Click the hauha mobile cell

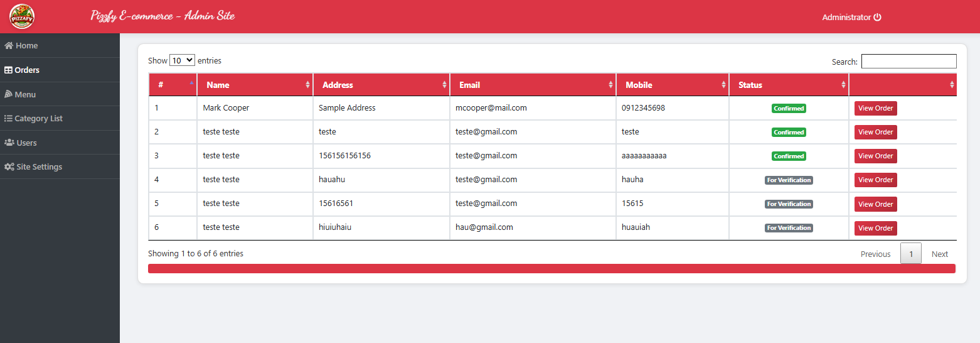click(673, 180)
